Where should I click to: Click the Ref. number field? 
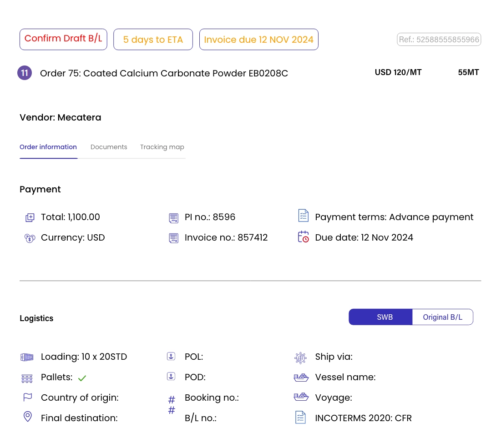pos(439,40)
